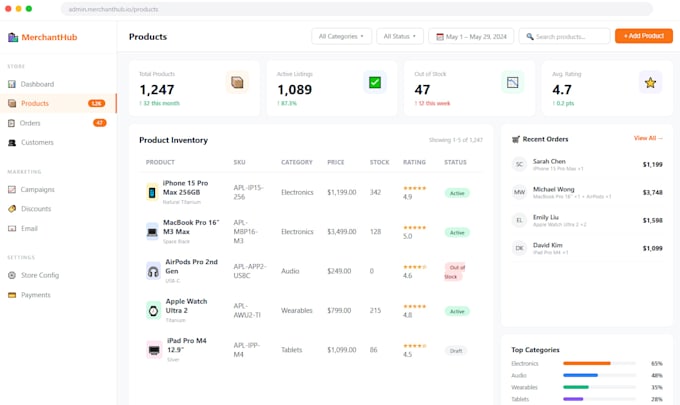Image resolution: width=680 pixels, height=405 pixels.
Task: Click Out of Stock badge for AirPods
Action: click(454, 272)
